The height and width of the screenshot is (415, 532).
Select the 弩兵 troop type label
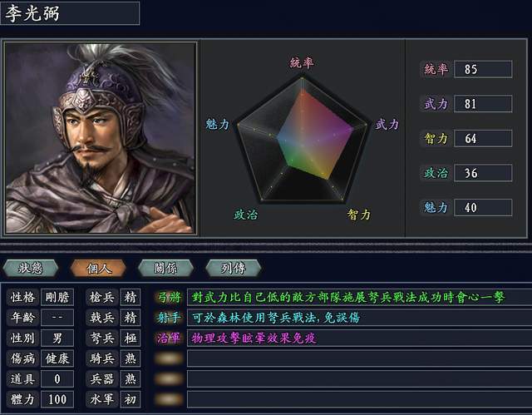tap(101, 338)
